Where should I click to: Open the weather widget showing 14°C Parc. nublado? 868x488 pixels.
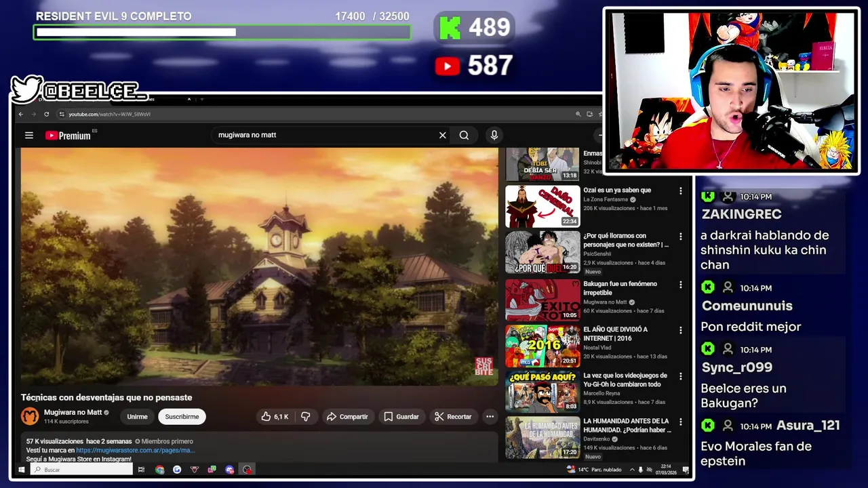[593, 470]
